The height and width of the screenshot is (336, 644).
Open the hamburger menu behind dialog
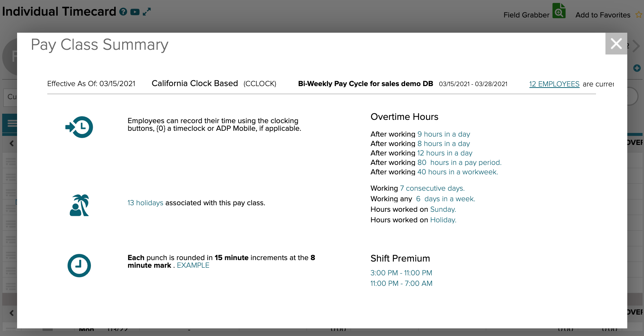tap(12, 124)
